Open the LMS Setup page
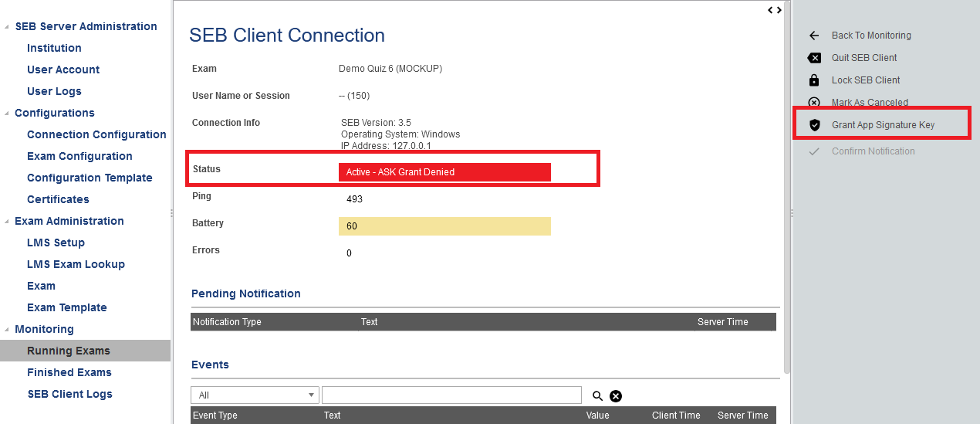The width and height of the screenshot is (980, 424). click(56, 243)
